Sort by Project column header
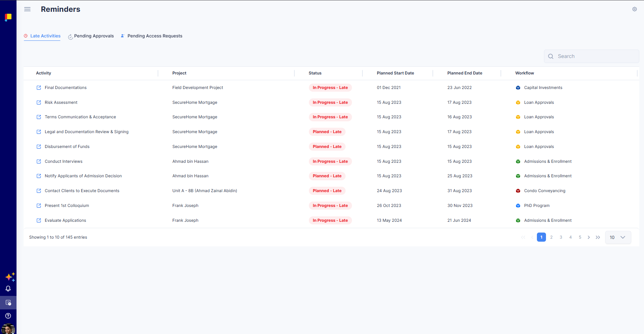This screenshot has width=644, height=334. 179,73
